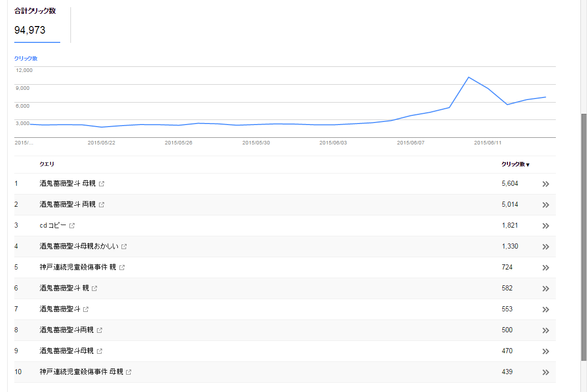Open details chevron for row 6 with 582 clicks
The width and height of the screenshot is (587, 392).
[x=546, y=289]
